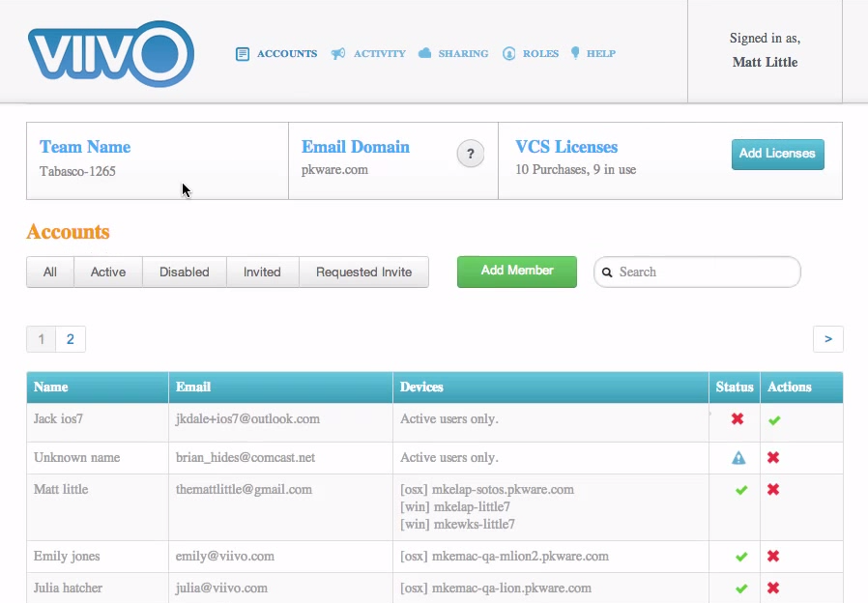
Task: Filter accounts by Active
Action: pos(108,273)
